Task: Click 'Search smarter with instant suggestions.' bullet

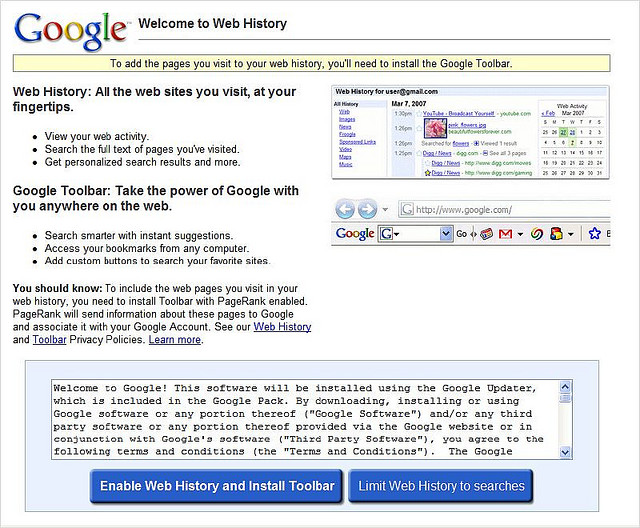Action: click(x=139, y=235)
